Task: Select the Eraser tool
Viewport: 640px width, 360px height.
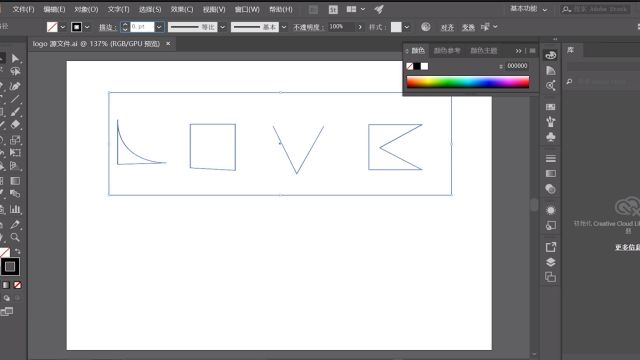Action: click(15, 124)
